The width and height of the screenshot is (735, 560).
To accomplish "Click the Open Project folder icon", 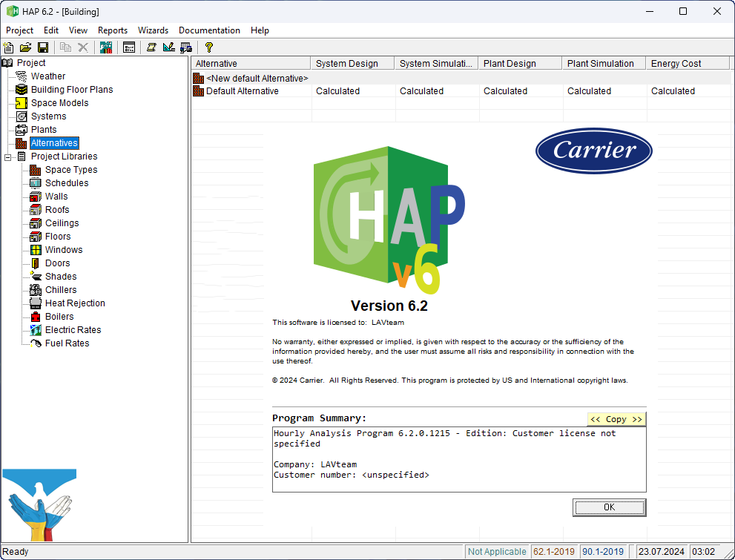I will point(25,47).
